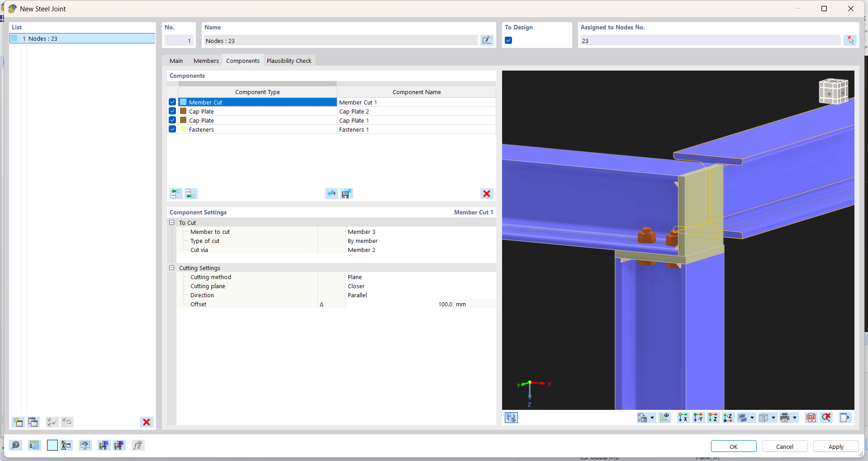Uncheck the To Design checkbox

coord(508,41)
